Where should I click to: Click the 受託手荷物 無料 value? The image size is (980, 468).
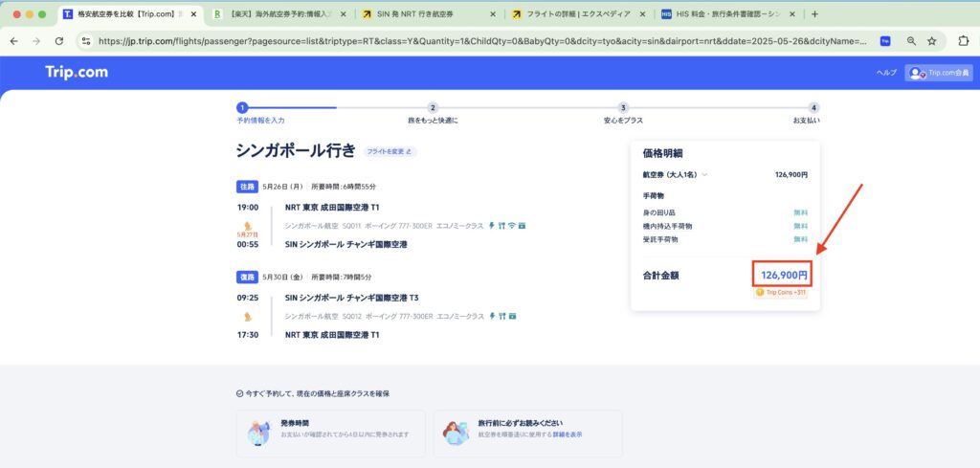point(801,240)
